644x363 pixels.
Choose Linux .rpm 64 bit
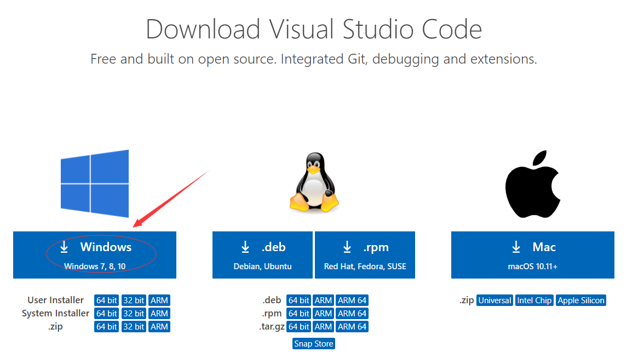298,314
